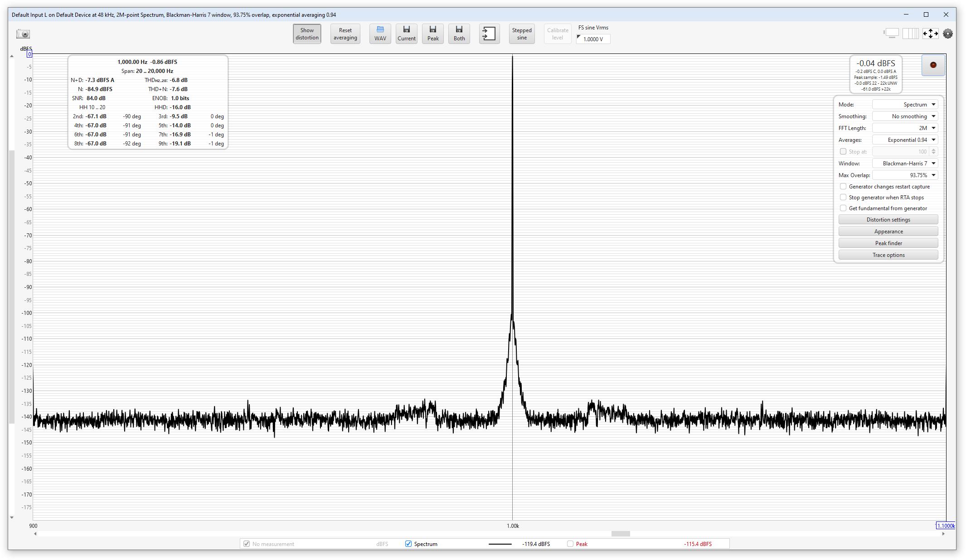Open Distortion settings
The height and width of the screenshot is (560, 966).
(x=888, y=220)
